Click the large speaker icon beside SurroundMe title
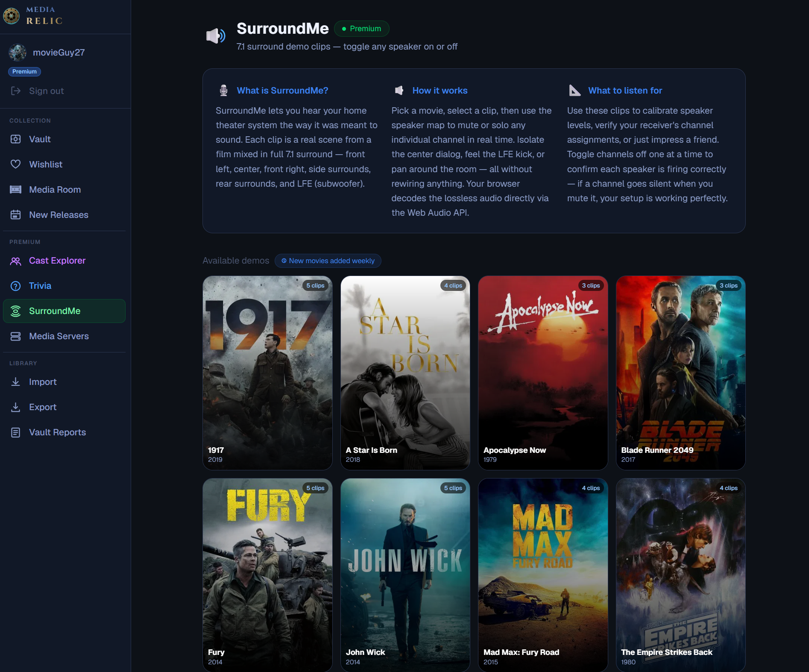This screenshot has height=672, width=809. [x=216, y=35]
